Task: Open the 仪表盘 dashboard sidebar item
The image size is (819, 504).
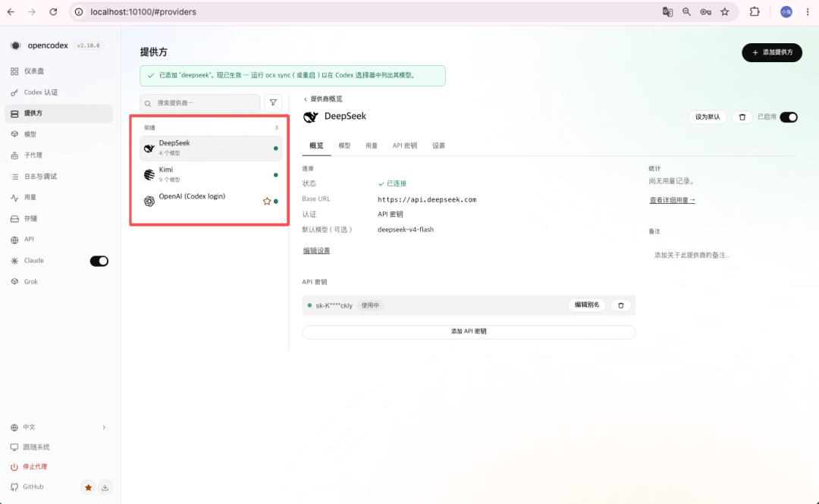Action: pyautogui.click(x=58, y=71)
